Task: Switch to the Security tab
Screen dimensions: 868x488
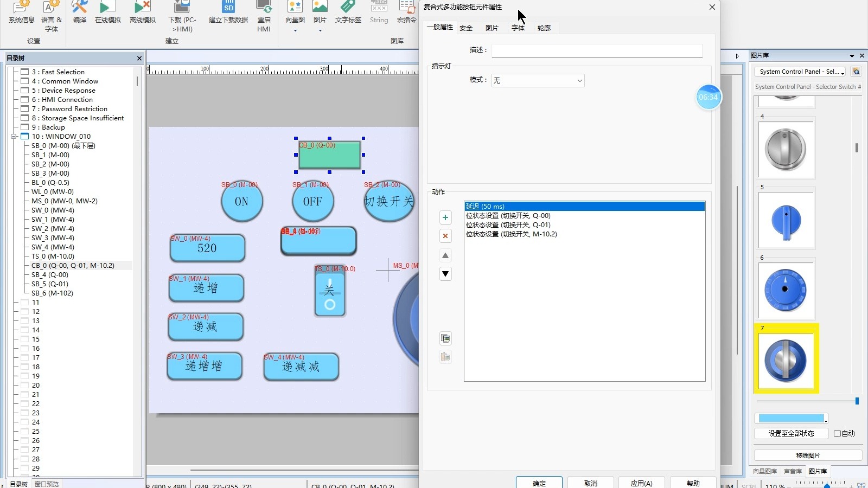Action: tap(466, 28)
